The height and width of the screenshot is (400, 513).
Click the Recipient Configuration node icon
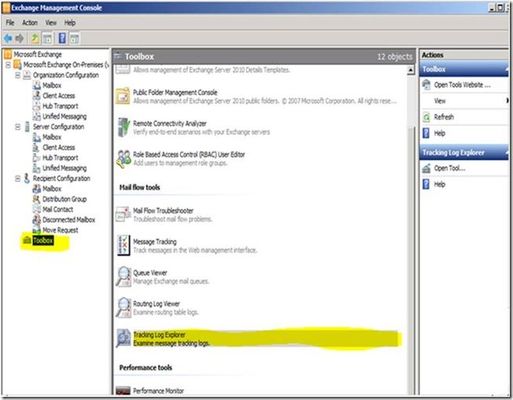click(27, 178)
